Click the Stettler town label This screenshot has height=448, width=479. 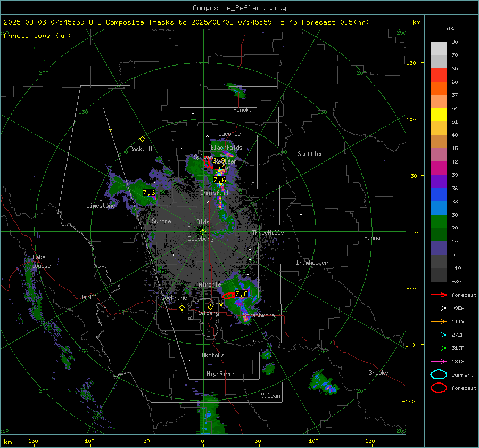coord(310,154)
